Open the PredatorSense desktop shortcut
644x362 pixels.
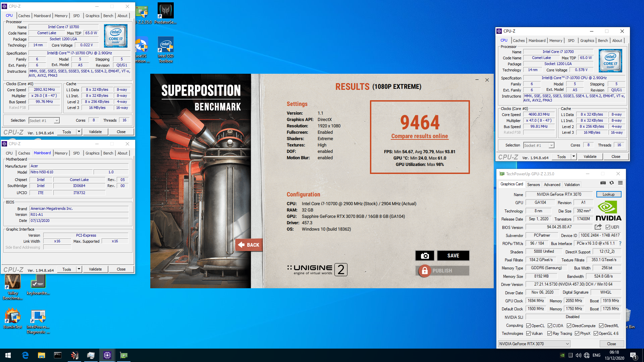(x=165, y=13)
